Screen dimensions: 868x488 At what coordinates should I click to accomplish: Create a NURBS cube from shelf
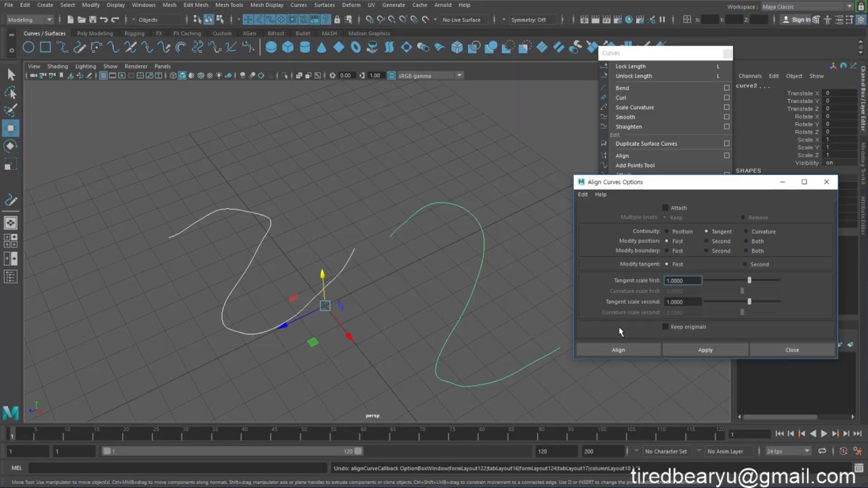(288, 47)
